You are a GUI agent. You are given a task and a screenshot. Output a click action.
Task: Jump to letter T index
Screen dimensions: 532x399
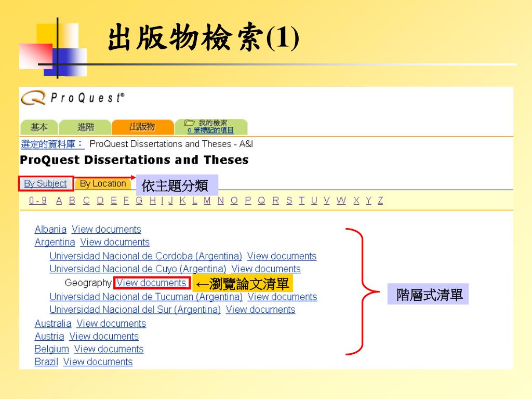302,201
